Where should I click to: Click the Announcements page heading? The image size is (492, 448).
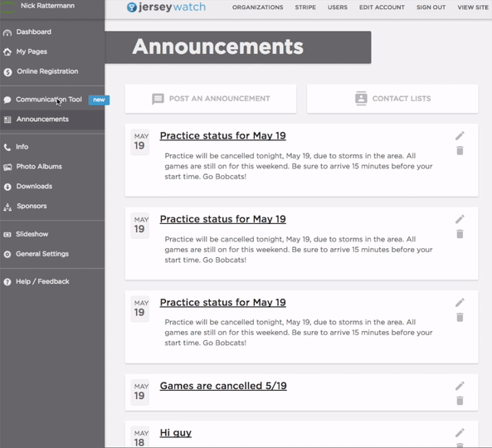point(217,46)
